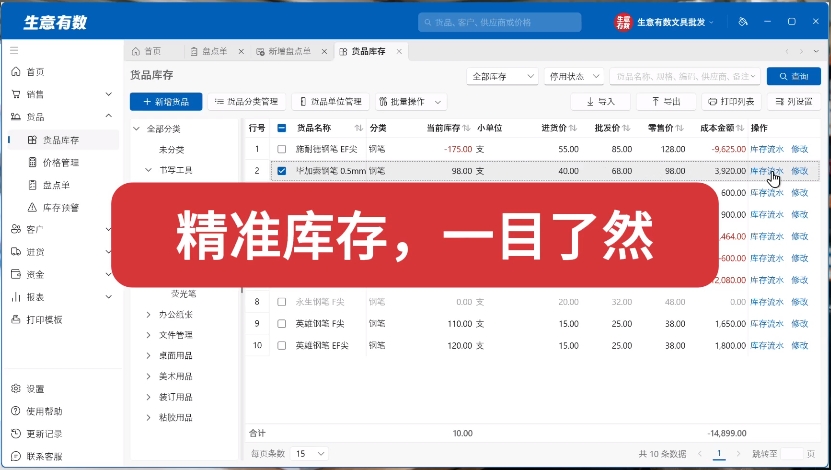Screen dimensions: 831x470
Task: Expand the 美术用品 category
Action: 148,376
